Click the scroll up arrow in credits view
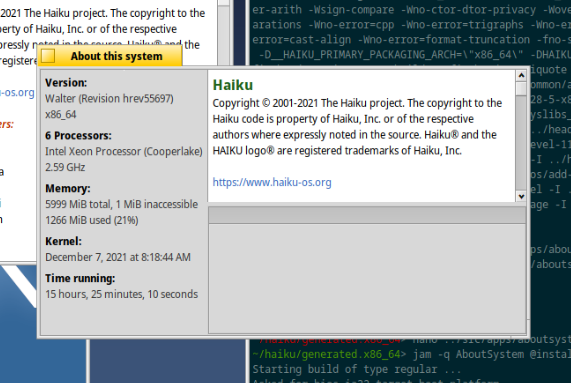The image size is (571, 383). tap(521, 75)
